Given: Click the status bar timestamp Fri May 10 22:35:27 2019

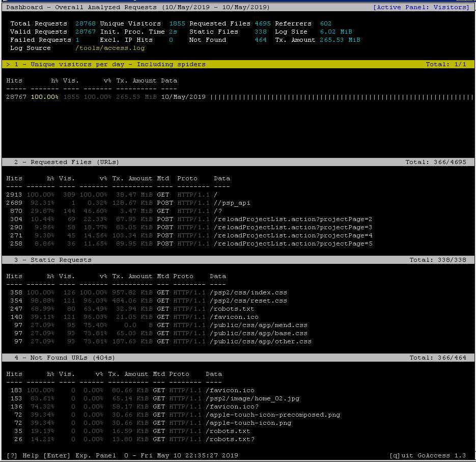Looking at the screenshot, I should tap(189, 455).
